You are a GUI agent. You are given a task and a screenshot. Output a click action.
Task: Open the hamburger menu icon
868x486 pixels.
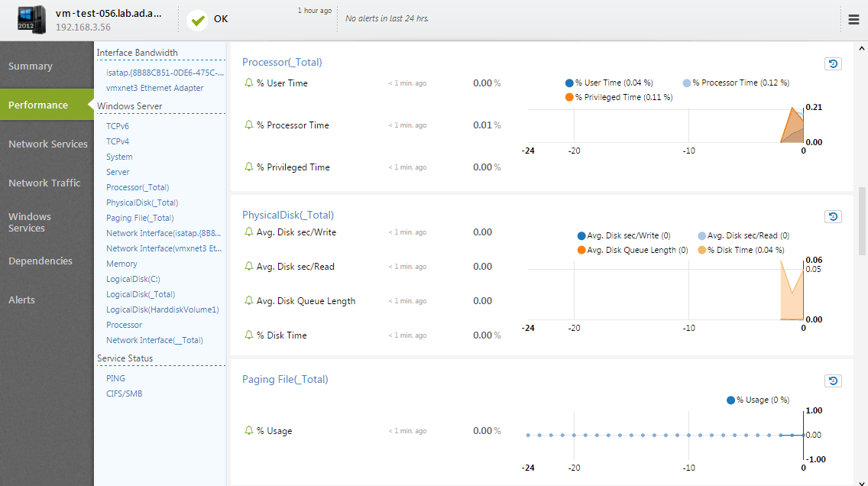(x=853, y=19)
